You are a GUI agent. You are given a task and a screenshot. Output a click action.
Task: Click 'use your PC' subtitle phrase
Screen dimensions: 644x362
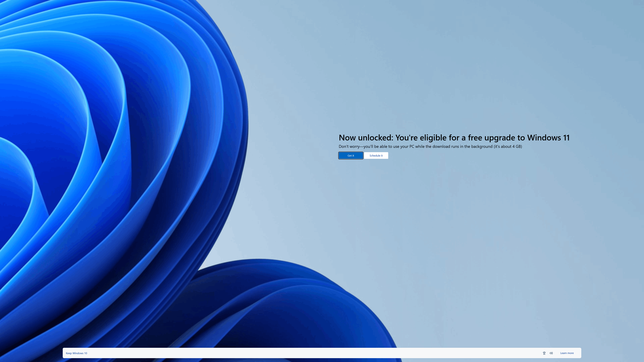coord(404,146)
